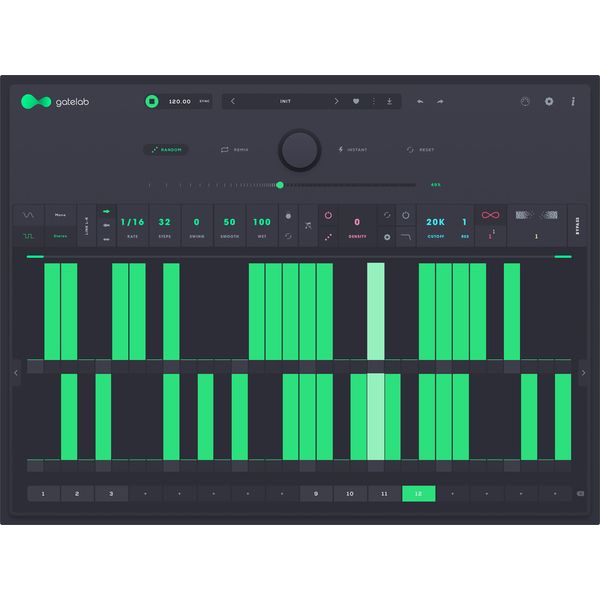Viewport: 600px width, 600px height.
Task: Select pattern slot 1
Action: click(x=43, y=494)
